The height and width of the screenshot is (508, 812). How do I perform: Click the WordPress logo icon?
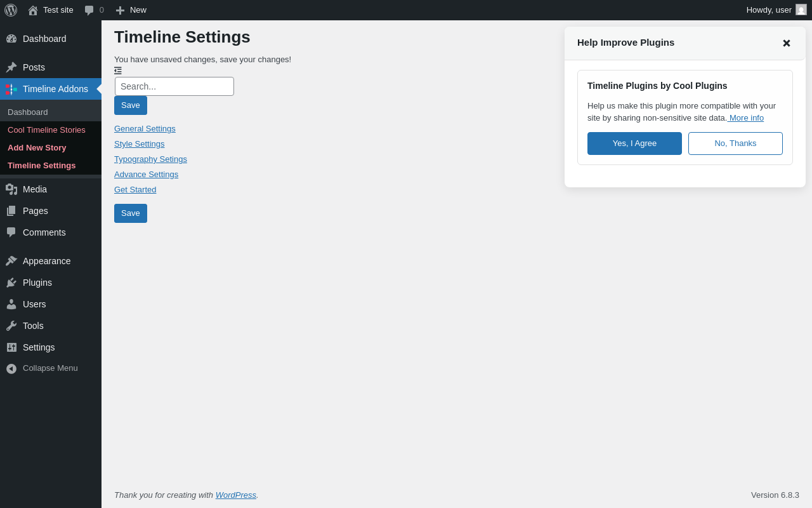[x=11, y=10]
